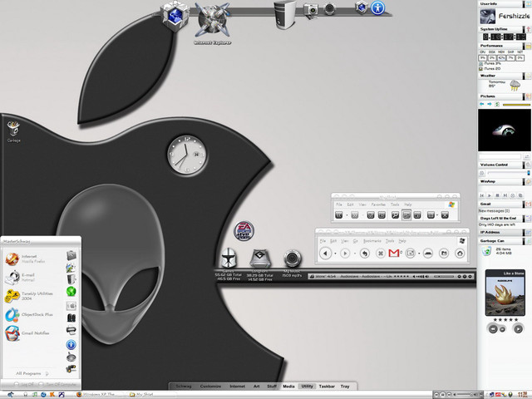Click the frying pan icon in the start menu
This screenshot has width=532, height=399.
click(71, 357)
